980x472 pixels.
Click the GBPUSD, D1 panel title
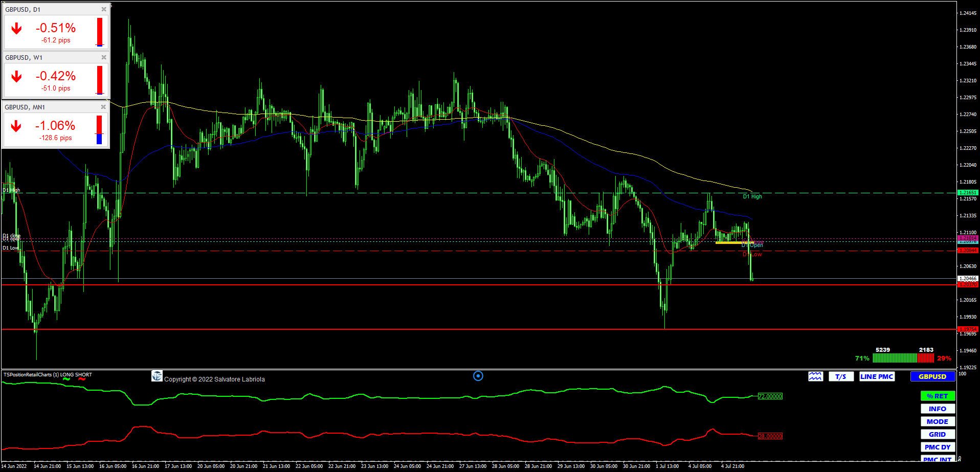pos(23,10)
